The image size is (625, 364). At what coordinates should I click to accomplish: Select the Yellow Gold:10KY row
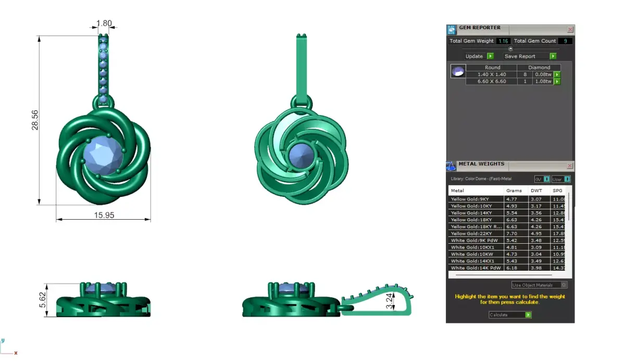tap(507, 206)
